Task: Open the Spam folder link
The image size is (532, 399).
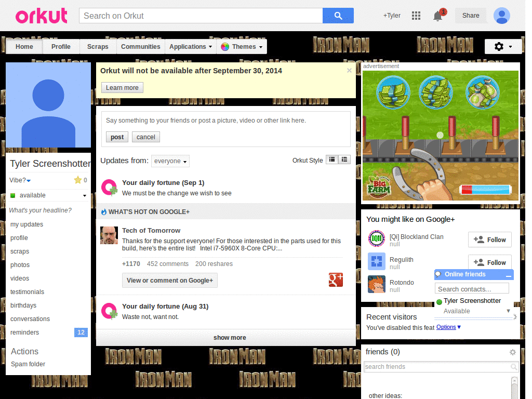Action: coord(28,364)
